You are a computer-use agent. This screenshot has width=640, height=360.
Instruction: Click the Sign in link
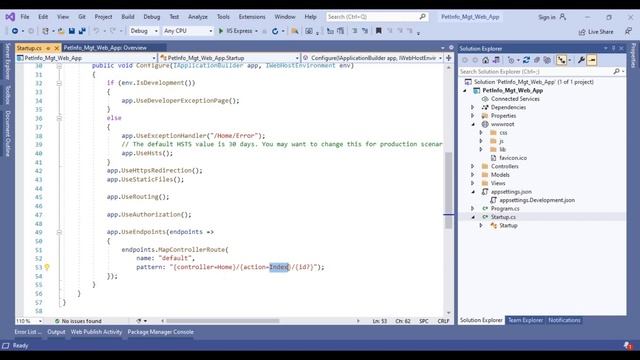[547, 17]
